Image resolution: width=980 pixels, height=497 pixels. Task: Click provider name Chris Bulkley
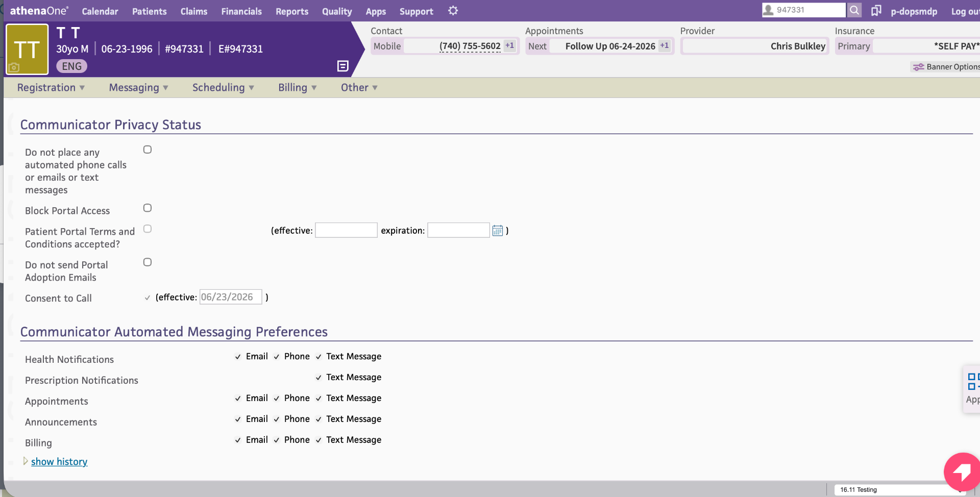click(798, 46)
